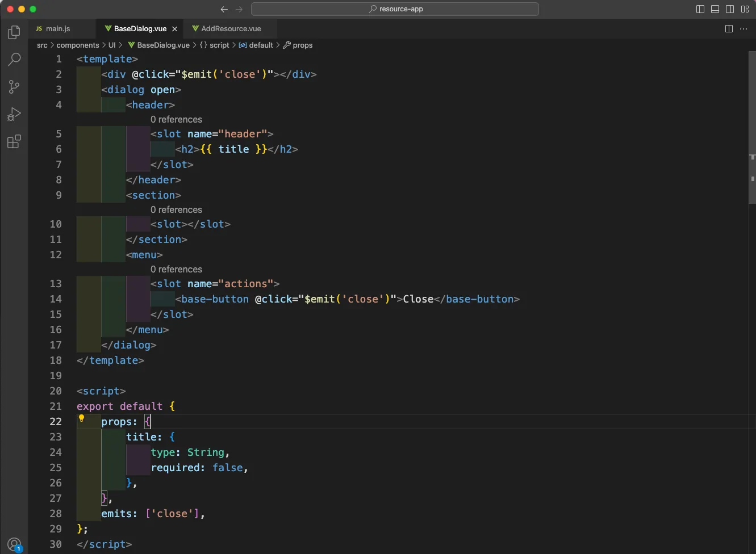Toggle the bottom panel layout icon
The width and height of the screenshot is (756, 554).
715,9
